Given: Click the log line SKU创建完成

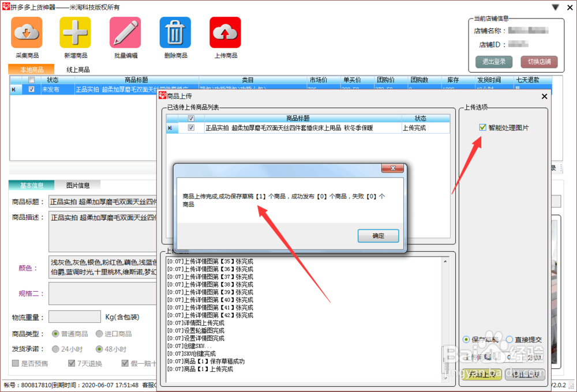Looking at the screenshot, I should pos(192,354).
